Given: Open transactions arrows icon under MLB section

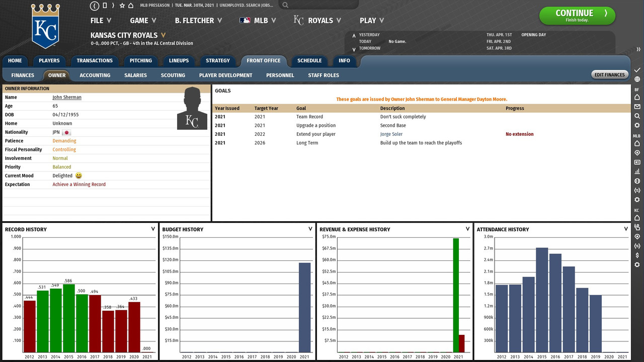Looking at the screenshot, I should click(637, 190).
